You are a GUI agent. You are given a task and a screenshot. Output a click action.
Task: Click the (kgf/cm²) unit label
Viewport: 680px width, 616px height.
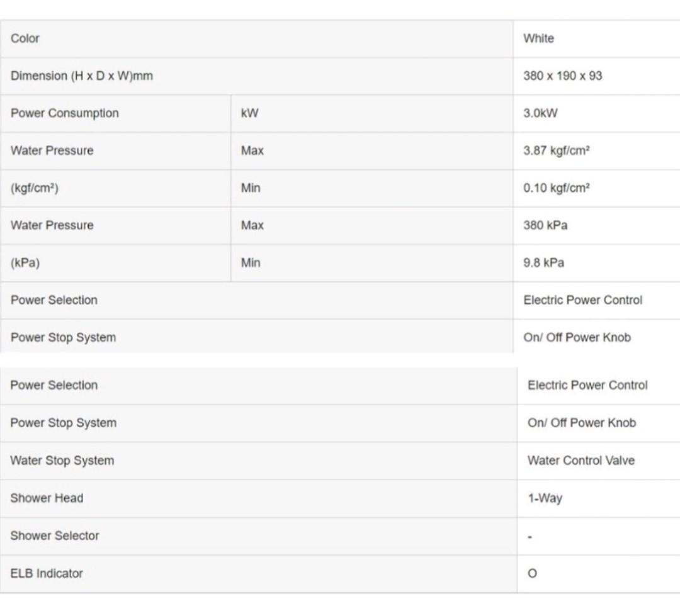(x=35, y=188)
